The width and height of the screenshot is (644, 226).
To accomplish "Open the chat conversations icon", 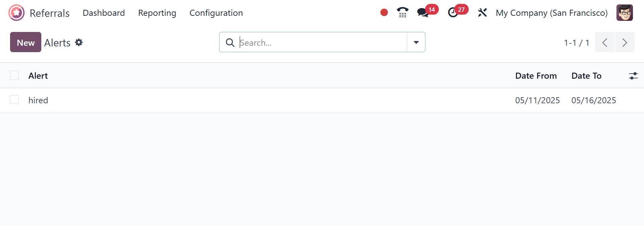I will tap(423, 13).
